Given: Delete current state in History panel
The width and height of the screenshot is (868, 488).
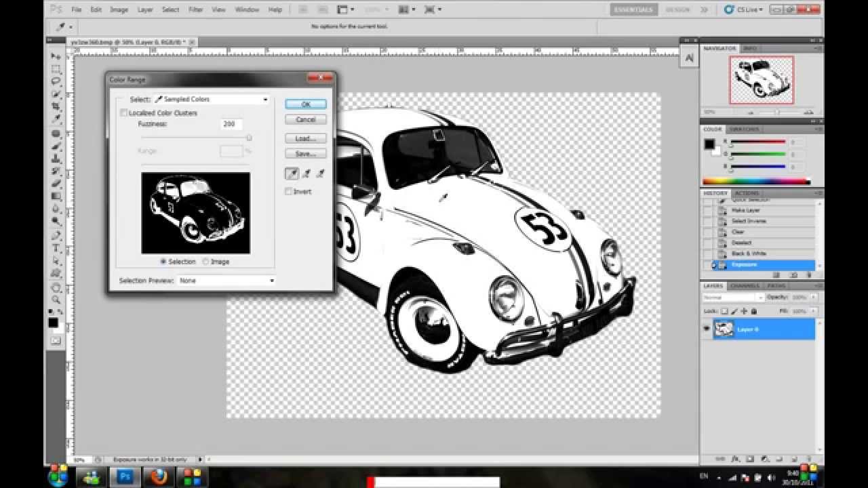Looking at the screenshot, I should pos(809,275).
